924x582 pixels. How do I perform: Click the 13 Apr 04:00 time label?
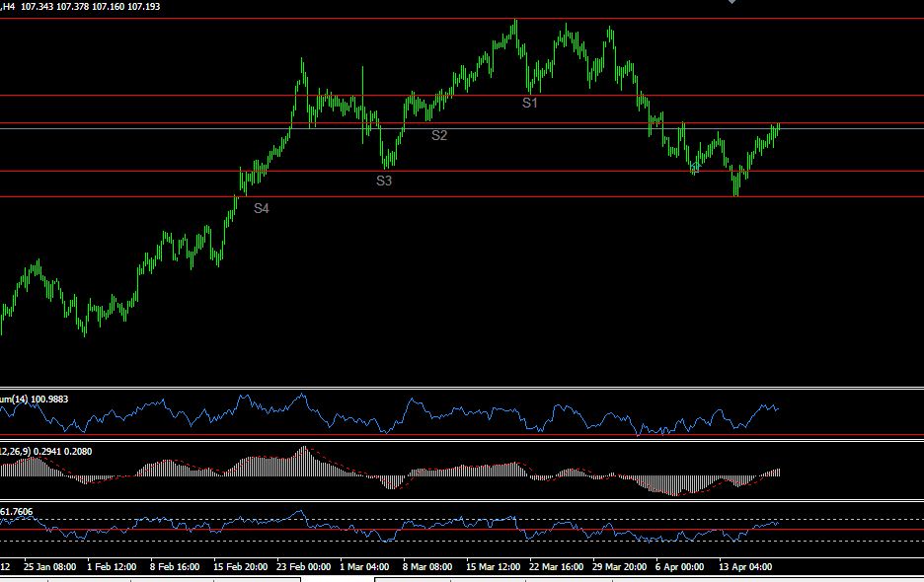[745, 566]
